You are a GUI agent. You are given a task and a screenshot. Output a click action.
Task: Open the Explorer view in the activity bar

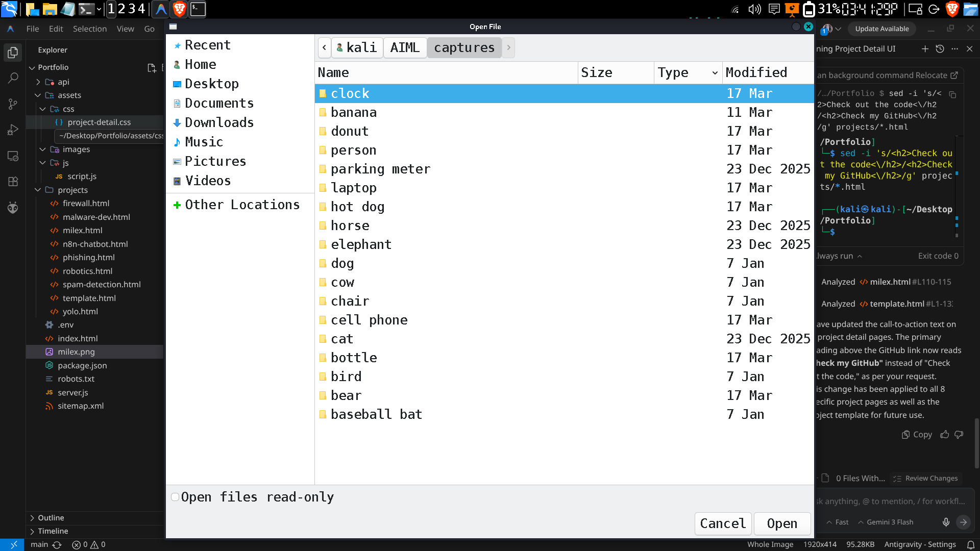coord(13,52)
